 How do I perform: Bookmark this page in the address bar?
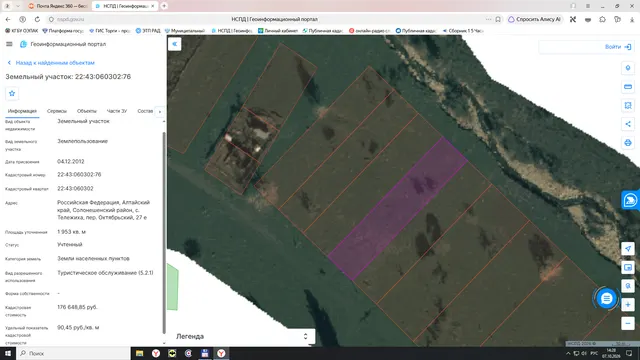498,19
